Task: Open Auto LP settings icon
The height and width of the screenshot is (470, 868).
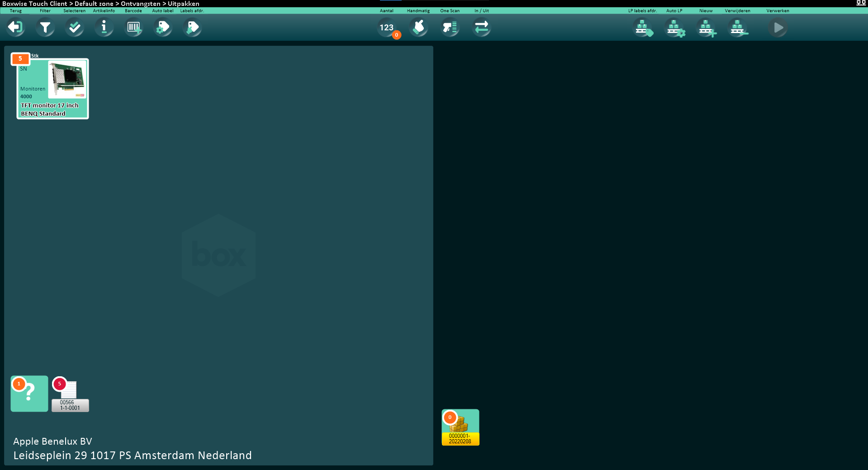Action: pyautogui.click(x=674, y=28)
